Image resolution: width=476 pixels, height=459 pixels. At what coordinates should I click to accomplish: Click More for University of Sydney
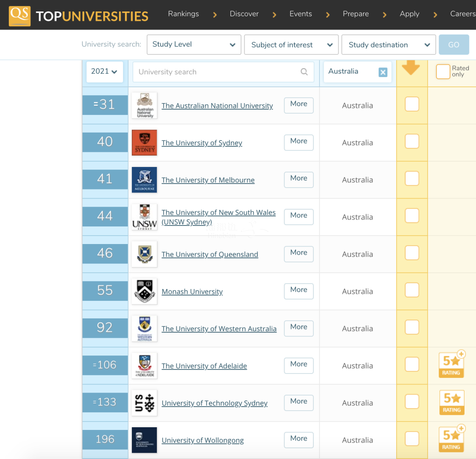coord(299,142)
